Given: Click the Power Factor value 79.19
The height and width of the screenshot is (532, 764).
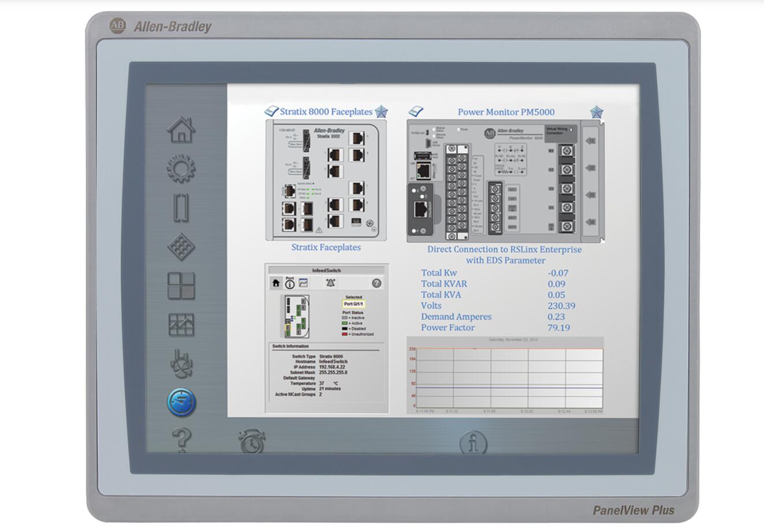Looking at the screenshot, I should 559,328.
